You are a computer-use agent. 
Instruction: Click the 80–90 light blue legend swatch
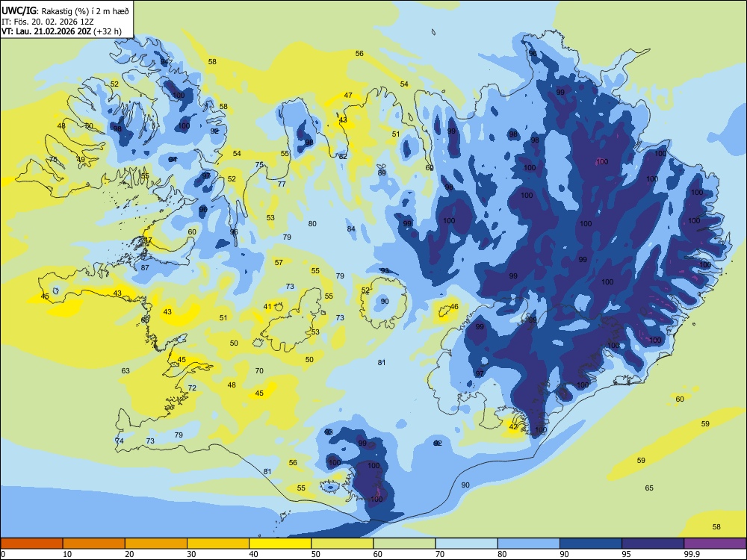pos(529,544)
